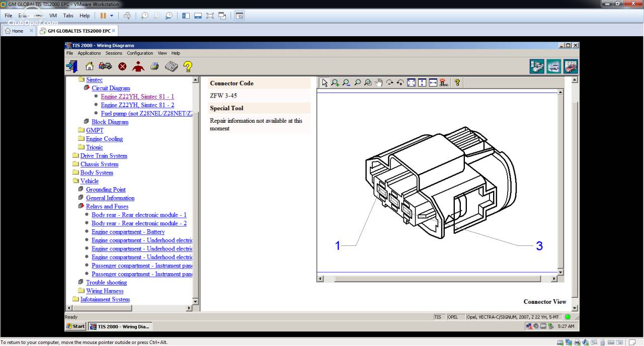Click the zoom out magnifier tool
Viewport: 644px width, 346px height.
[346, 83]
